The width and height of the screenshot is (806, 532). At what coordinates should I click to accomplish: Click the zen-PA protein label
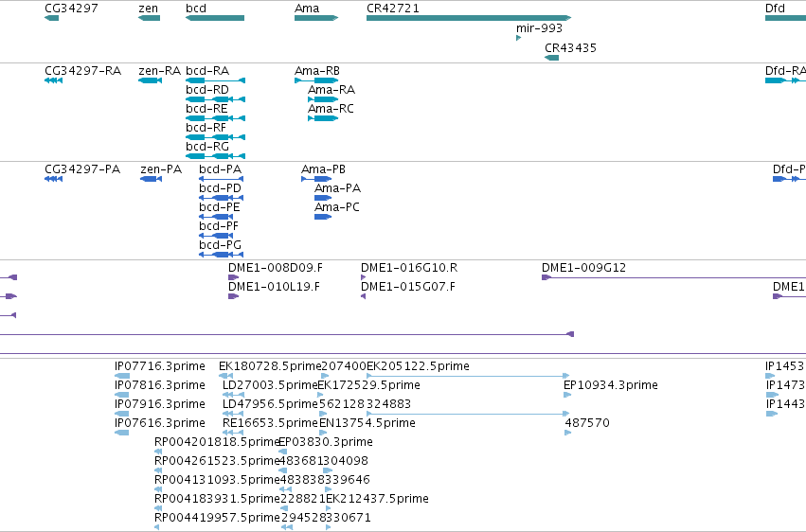[x=161, y=169]
